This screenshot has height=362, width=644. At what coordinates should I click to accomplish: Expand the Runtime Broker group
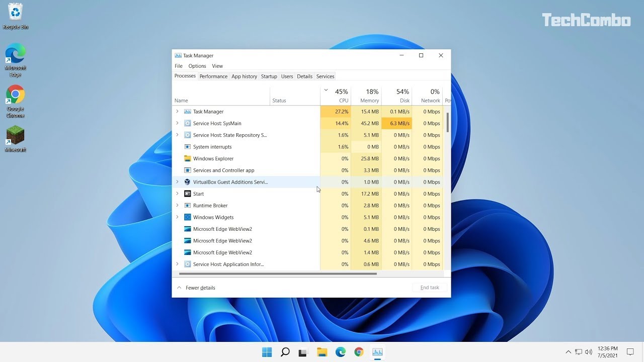click(177, 205)
